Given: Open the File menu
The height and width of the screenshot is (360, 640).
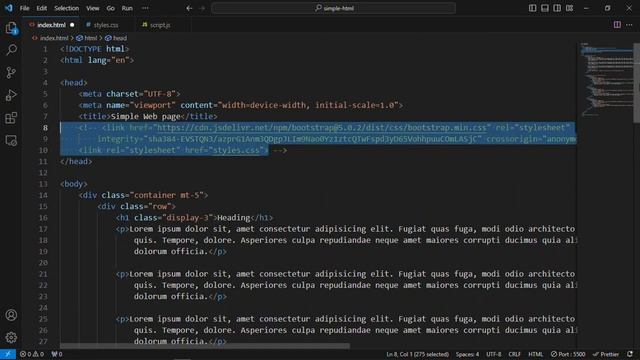Looking at the screenshot, I should (24, 8).
